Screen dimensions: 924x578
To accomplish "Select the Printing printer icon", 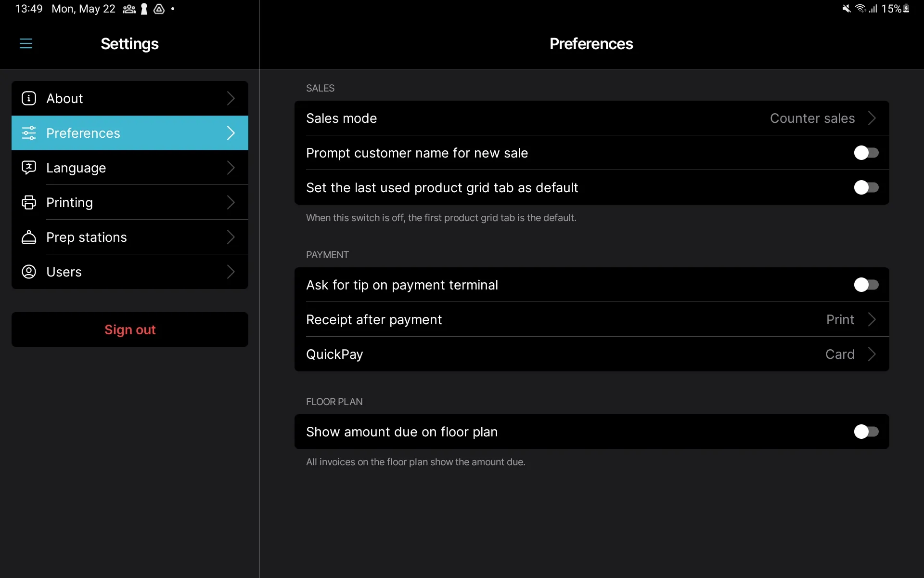I will click(28, 202).
